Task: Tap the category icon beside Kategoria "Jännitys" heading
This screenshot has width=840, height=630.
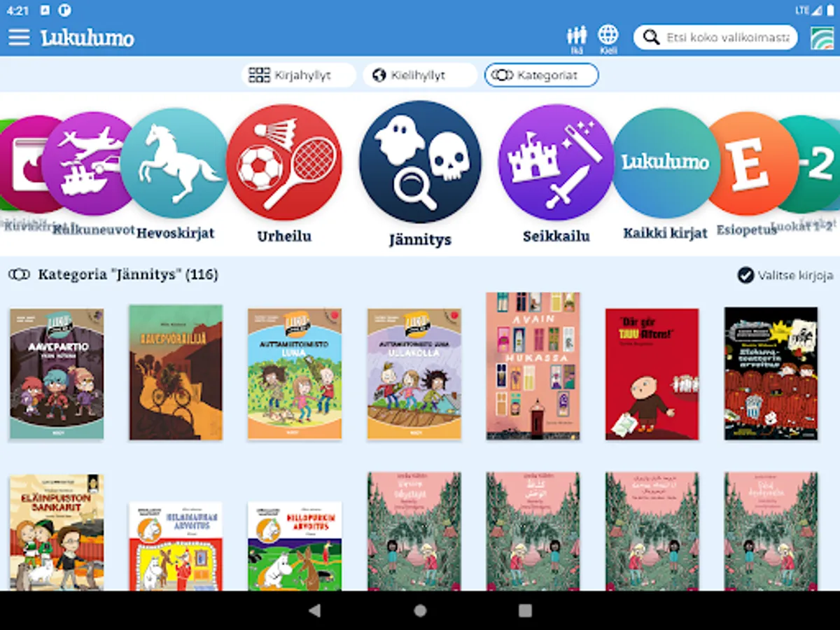Action: [19, 274]
